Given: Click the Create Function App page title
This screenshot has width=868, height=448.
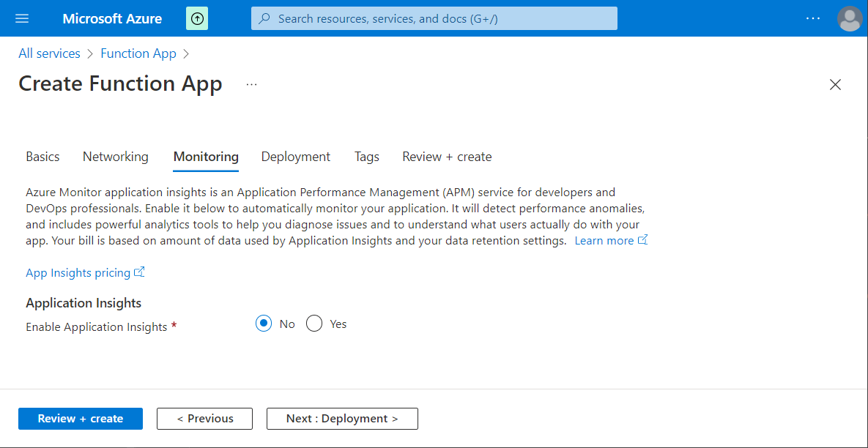Looking at the screenshot, I should click(x=121, y=84).
